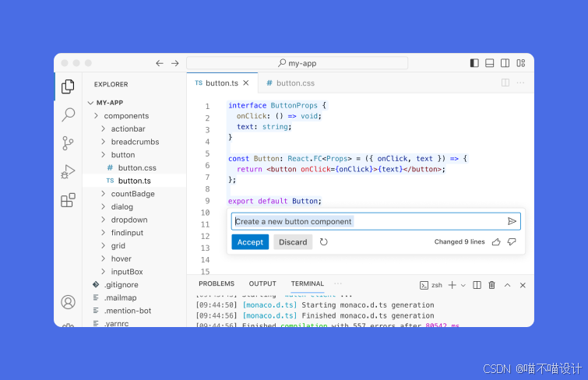Screen dimensions: 588x380
Task: Select the TERMINAL panel tab
Action: [307, 283]
